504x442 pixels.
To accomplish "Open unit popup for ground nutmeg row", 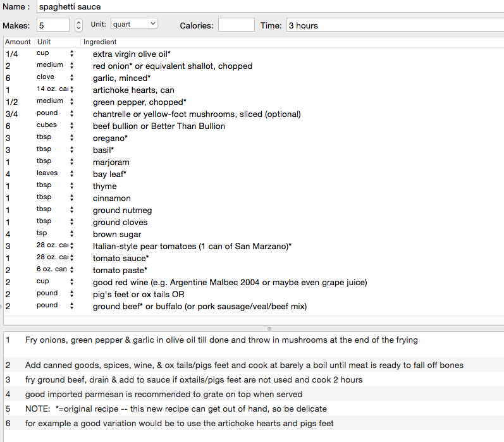I will [x=71, y=209].
